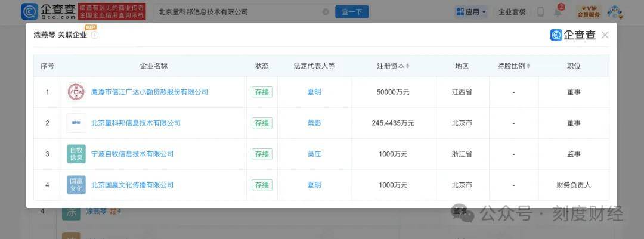The width and height of the screenshot is (644, 239).
Task: Click the 浙江省 region cell
Action: point(462,154)
